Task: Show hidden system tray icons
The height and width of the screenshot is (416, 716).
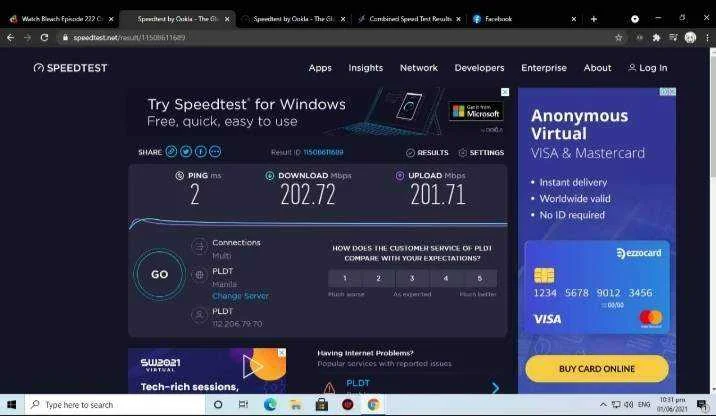Action: pos(603,405)
